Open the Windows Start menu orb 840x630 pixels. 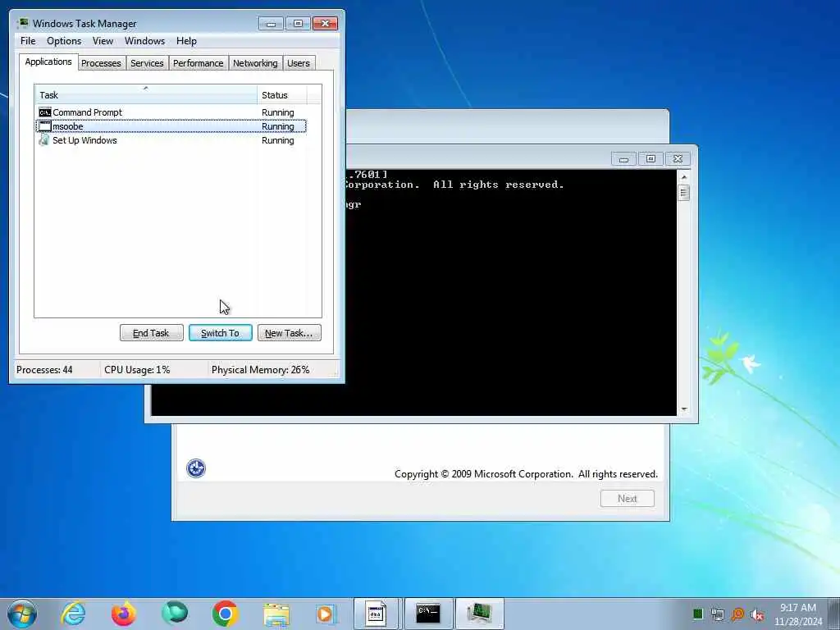22,614
